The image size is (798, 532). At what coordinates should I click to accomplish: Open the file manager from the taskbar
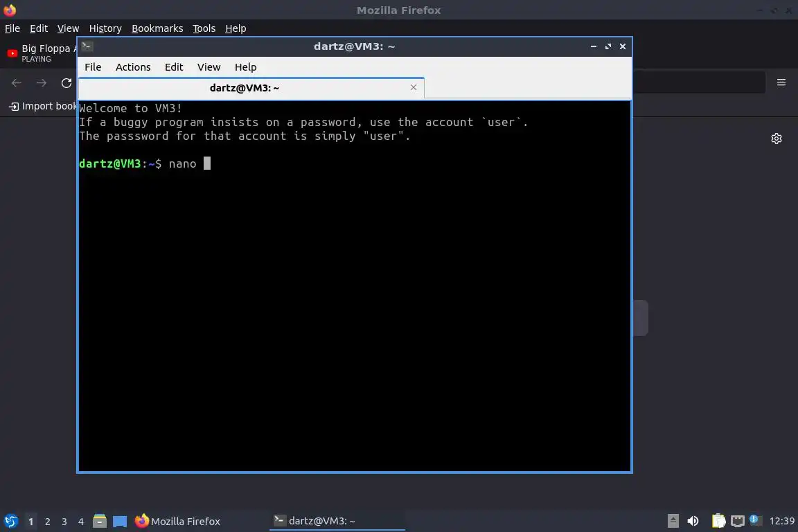(100, 521)
